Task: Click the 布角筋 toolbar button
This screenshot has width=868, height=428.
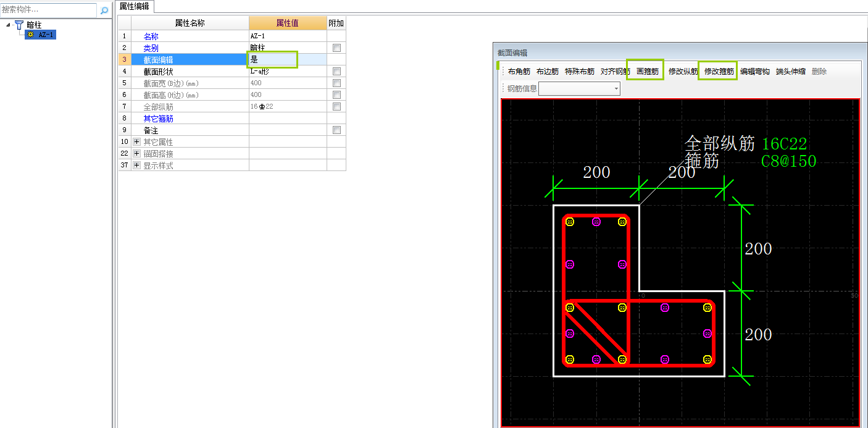Action: pos(519,72)
